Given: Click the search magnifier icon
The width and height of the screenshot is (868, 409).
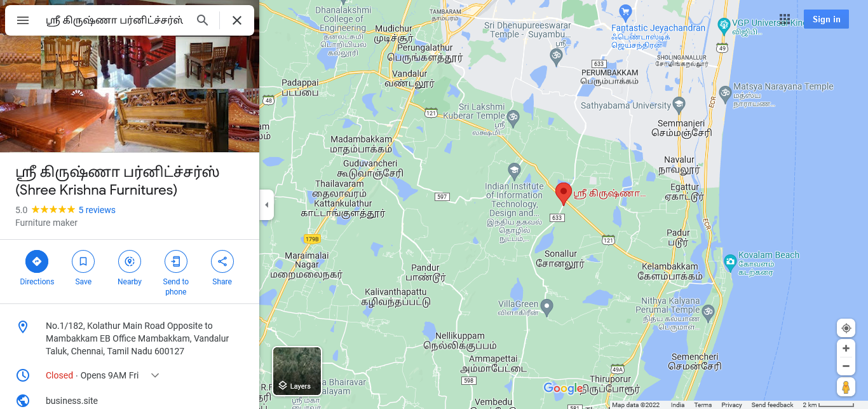Looking at the screenshot, I should (203, 20).
